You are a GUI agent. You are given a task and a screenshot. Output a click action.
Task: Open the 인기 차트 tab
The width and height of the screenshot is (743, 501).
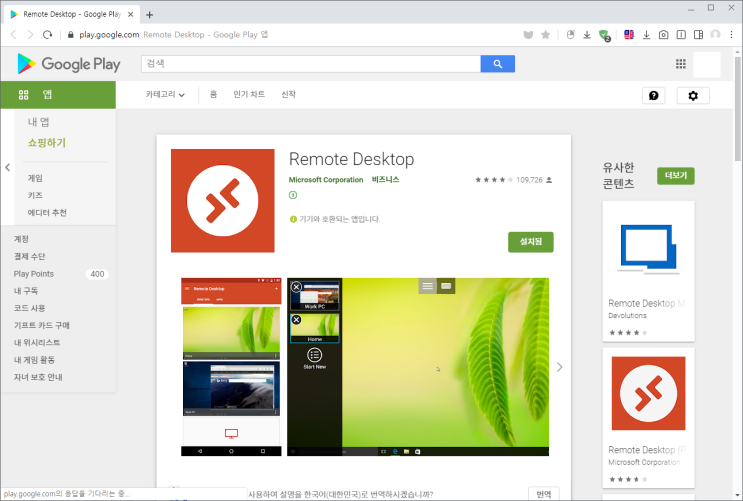click(x=249, y=94)
